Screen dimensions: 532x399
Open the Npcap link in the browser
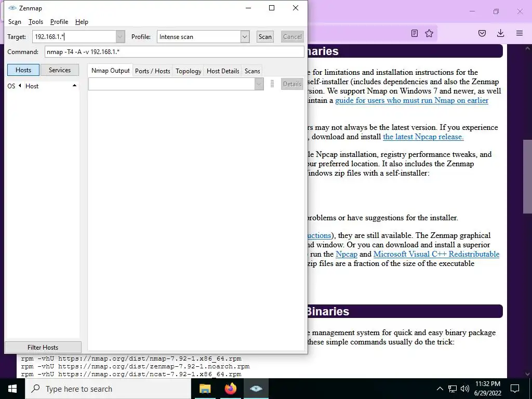pyautogui.click(x=347, y=254)
